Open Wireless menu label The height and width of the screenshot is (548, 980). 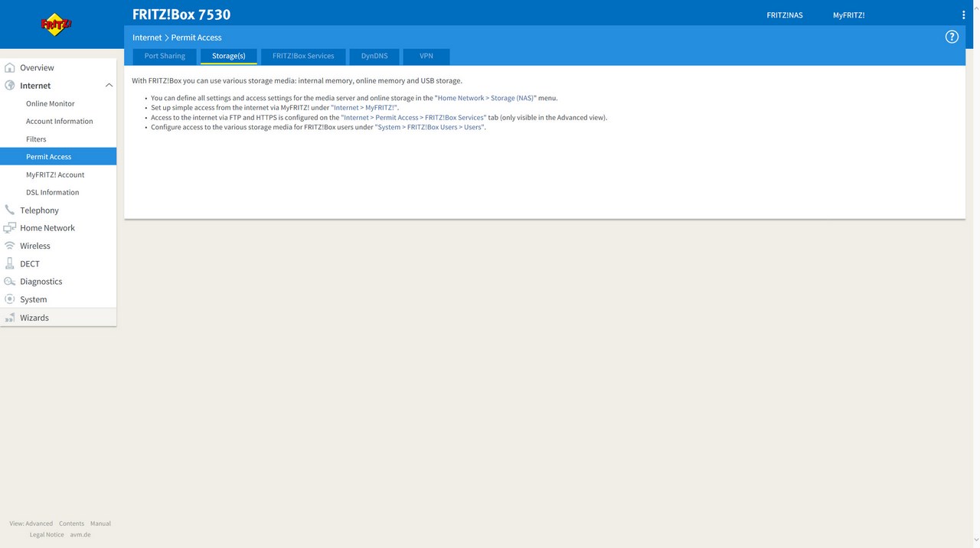[x=35, y=246]
